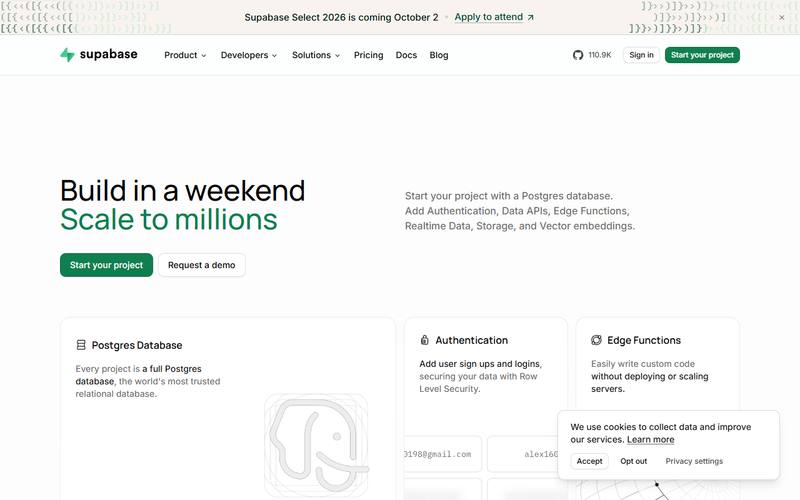This screenshot has height=500, width=800.
Task: Click 'without deploying or scaling servers' text
Action: [649, 382]
